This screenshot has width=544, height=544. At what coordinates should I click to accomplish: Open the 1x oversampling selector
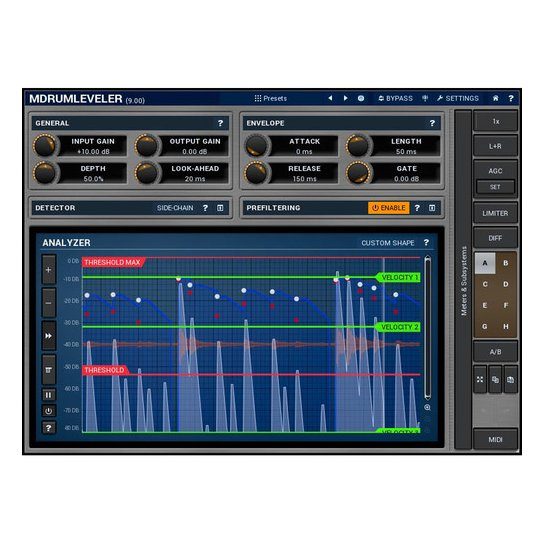click(495, 121)
